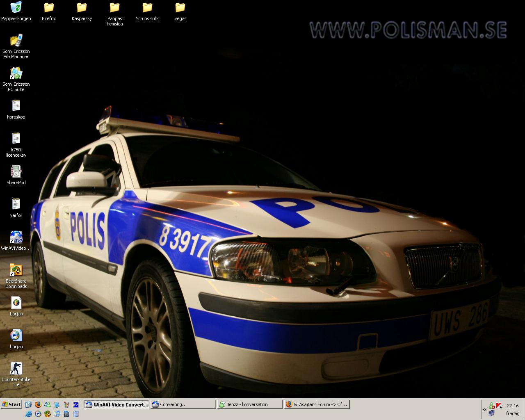Click the taskbar clock showing 22:16
The height and width of the screenshot is (420, 525).
tap(513, 406)
